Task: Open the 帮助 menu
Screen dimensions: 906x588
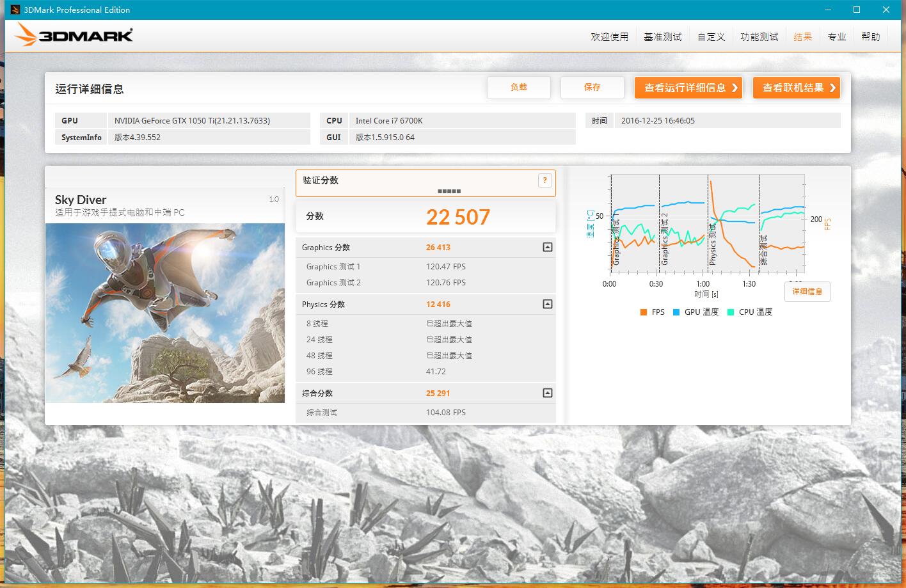Action: 870,36
